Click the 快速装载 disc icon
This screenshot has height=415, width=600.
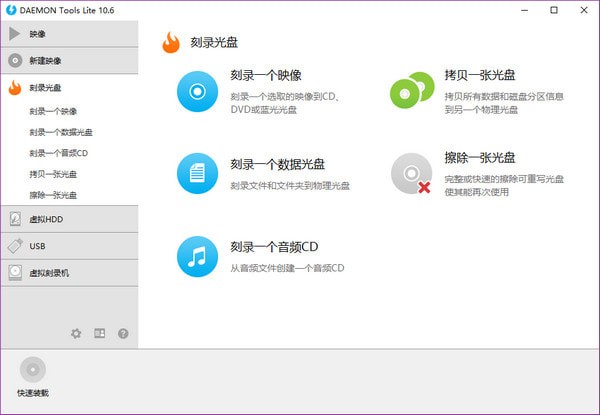coord(32,369)
